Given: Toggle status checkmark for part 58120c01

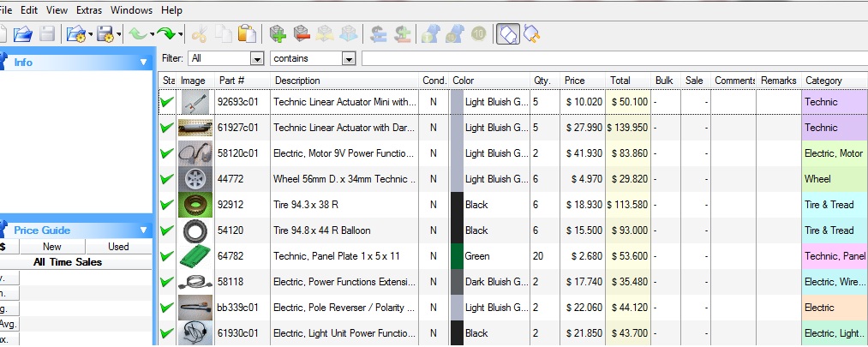Looking at the screenshot, I should (166, 153).
